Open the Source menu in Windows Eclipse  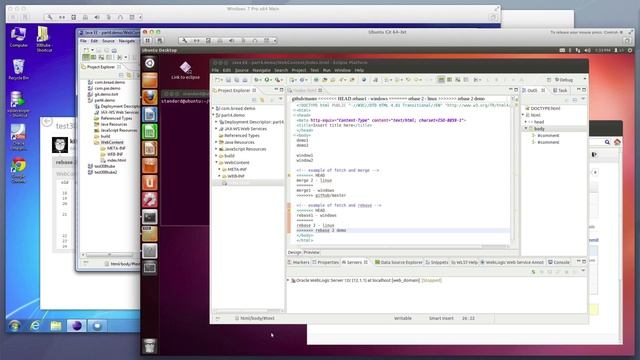pyautogui.click(x=108, y=41)
